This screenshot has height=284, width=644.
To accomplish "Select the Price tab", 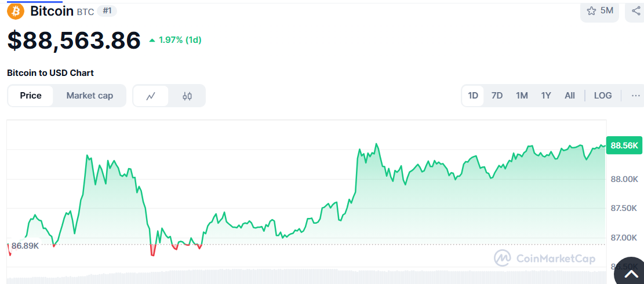I will pos(31,96).
